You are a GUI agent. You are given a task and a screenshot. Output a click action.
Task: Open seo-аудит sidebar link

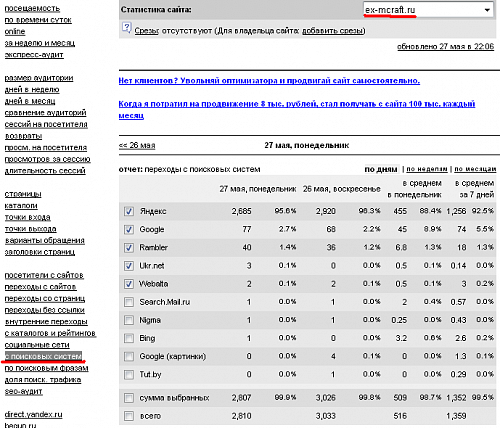tap(23, 392)
